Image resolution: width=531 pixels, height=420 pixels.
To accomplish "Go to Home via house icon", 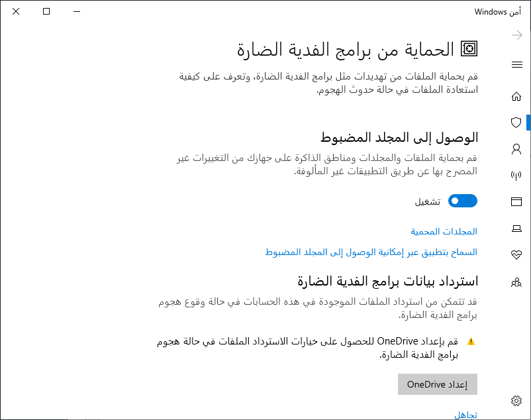I will coord(516,97).
